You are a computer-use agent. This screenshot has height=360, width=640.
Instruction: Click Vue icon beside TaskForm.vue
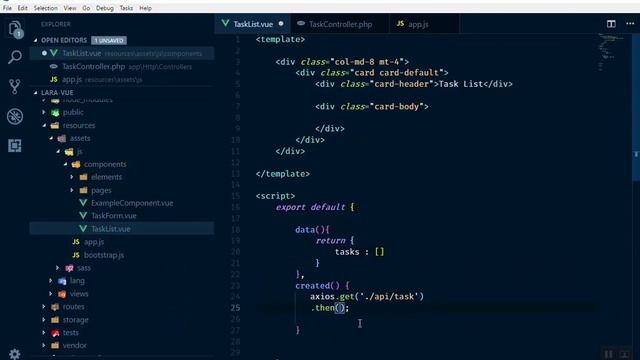pos(83,216)
